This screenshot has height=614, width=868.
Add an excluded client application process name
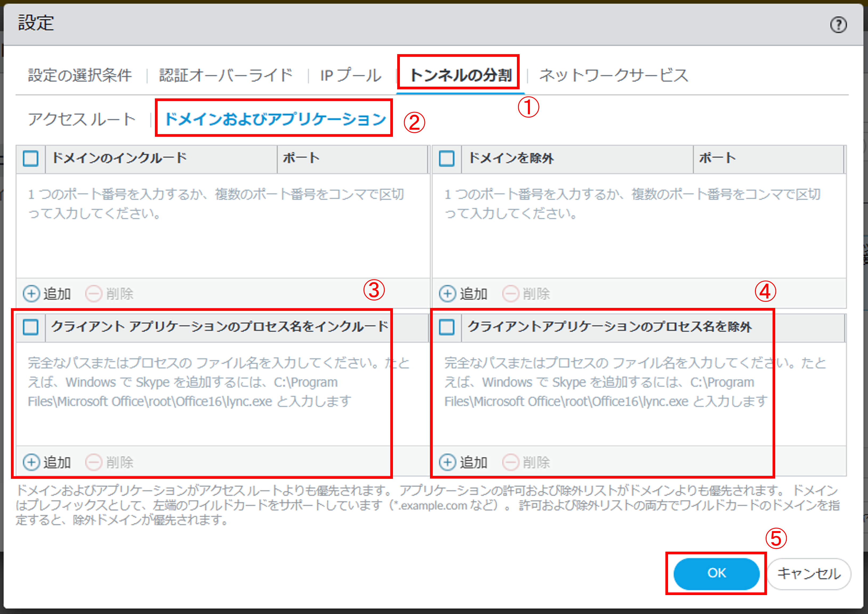click(x=448, y=462)
